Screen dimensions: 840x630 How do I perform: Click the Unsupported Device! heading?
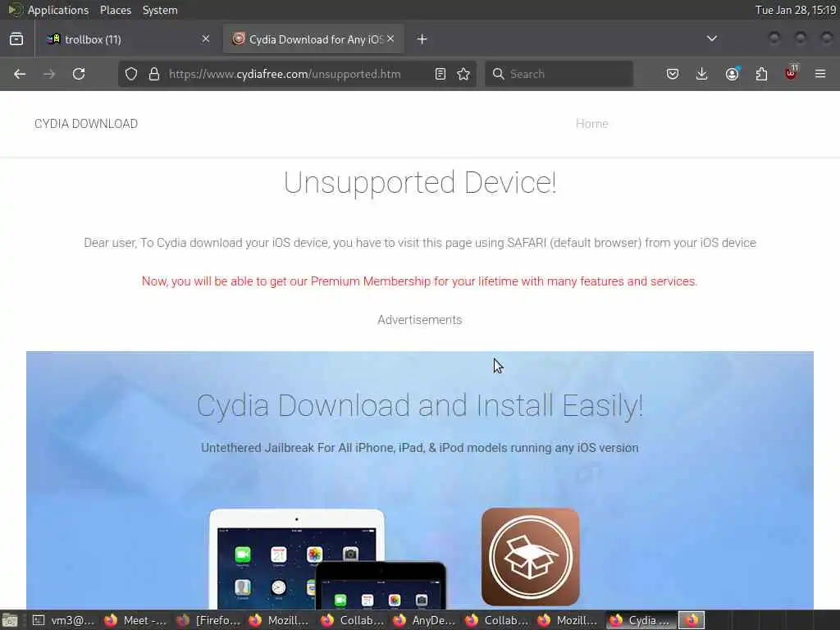420,183
